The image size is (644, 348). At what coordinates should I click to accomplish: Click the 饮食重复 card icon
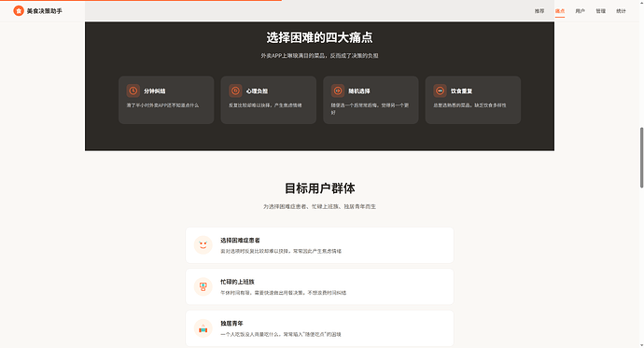point(440,90)
